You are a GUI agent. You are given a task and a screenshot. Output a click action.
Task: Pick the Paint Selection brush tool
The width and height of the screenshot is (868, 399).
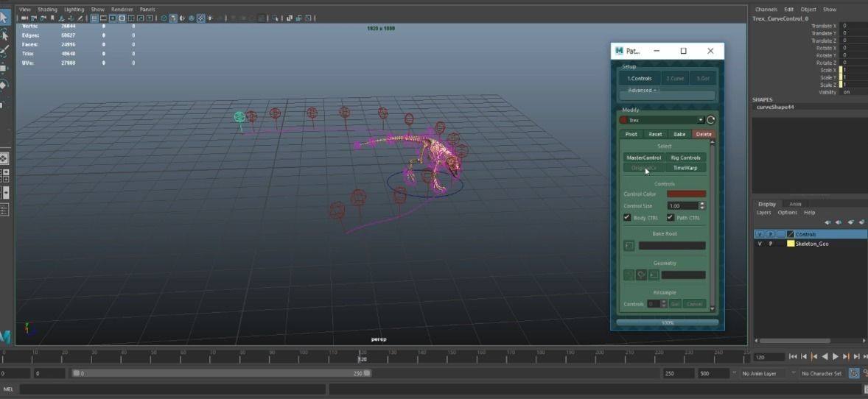[4, 51]
